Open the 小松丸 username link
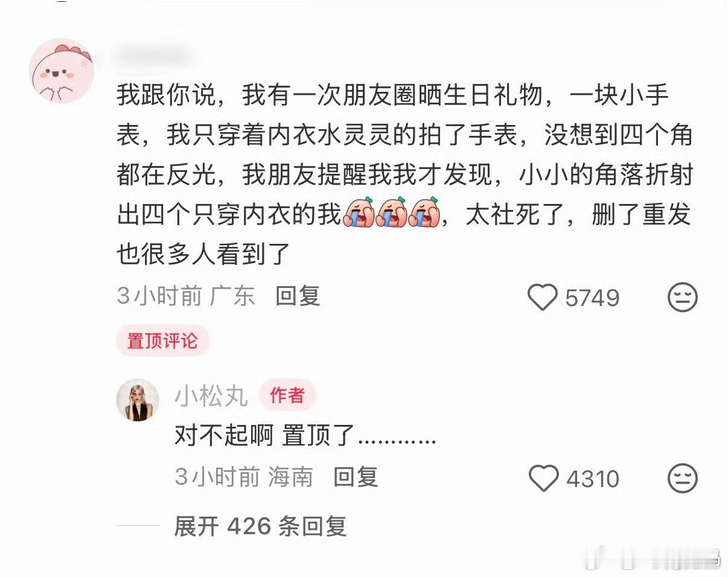This screenshot has height=577, width=728. [211, 397]
